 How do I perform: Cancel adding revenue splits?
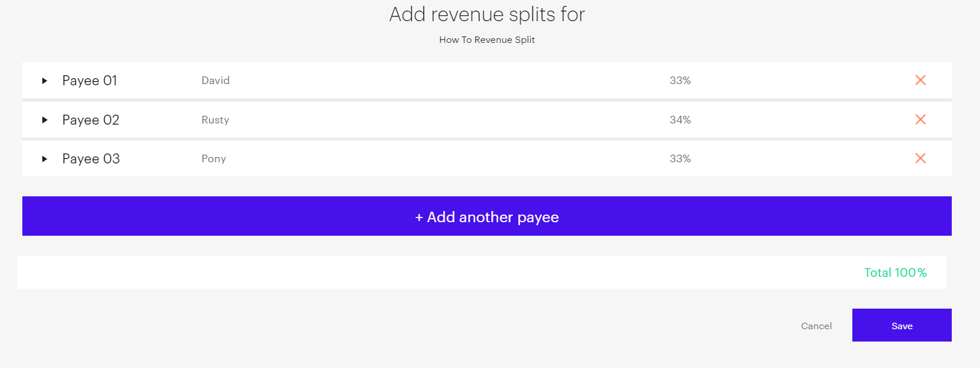point(816,326)
